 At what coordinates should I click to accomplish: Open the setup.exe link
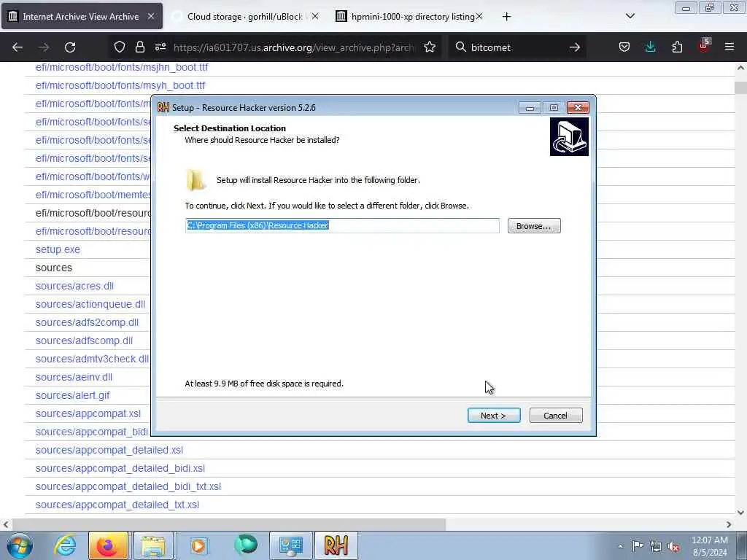58,249
